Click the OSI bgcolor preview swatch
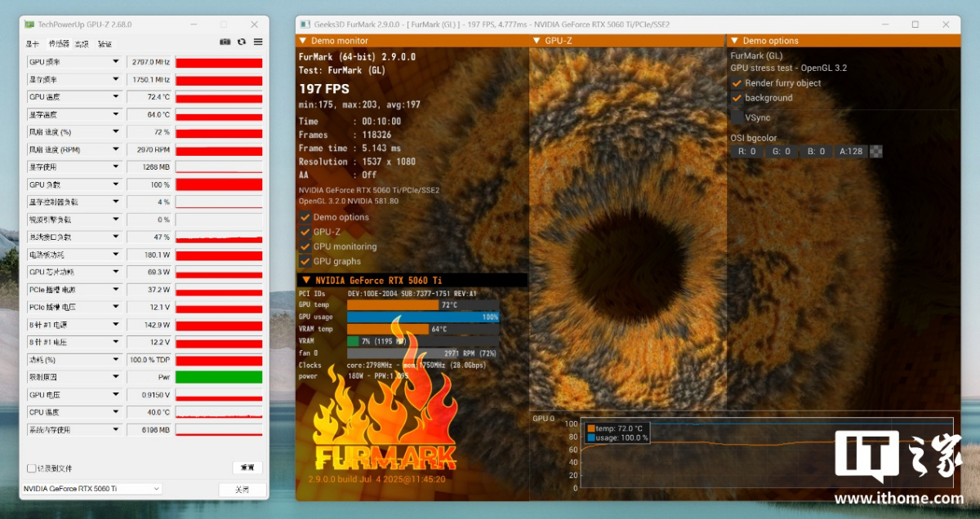The height and width of the screenshot is (519, 980). point(876,151)
